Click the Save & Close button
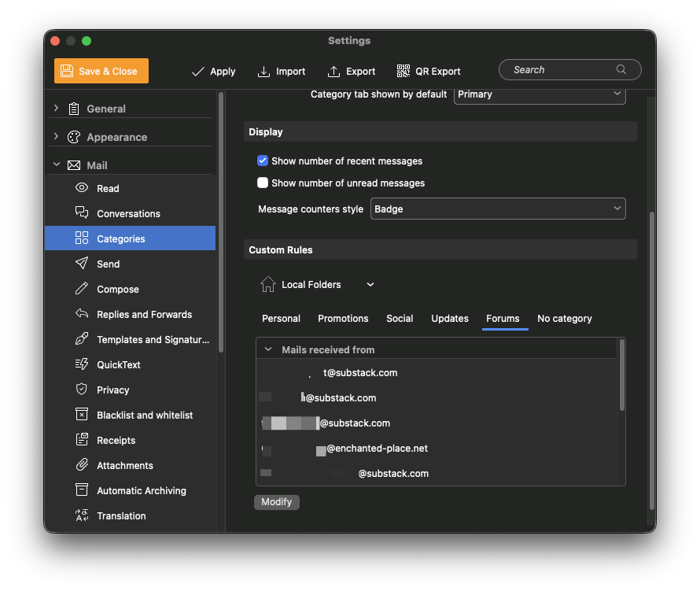The image size is (700, 591). click(x=101, y=71)
